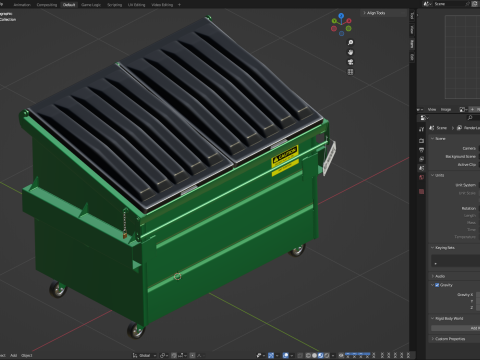Click the navigation gizmo blue Z axis

coord(341,16)
